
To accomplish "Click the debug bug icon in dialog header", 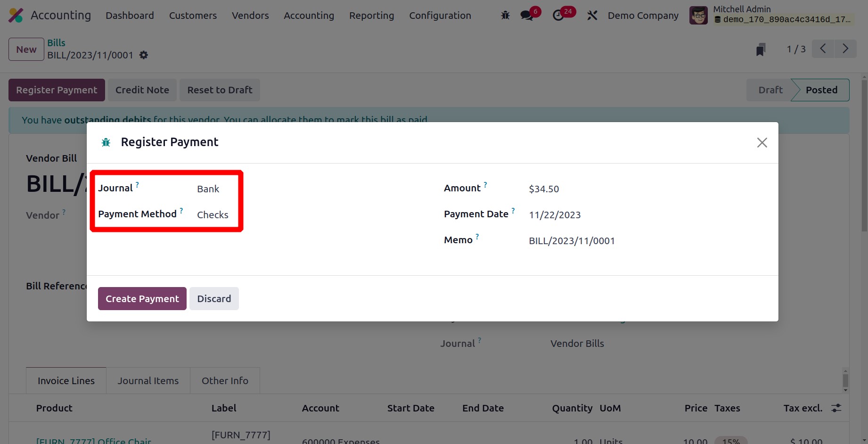I will [106, 142].
